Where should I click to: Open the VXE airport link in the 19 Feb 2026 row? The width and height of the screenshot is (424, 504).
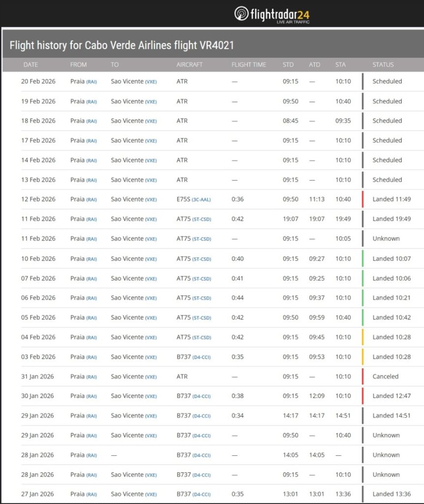coord(151,102)
